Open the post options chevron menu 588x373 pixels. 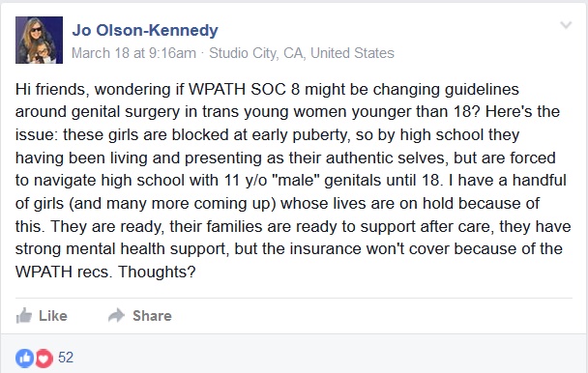[x=566, y=25]
